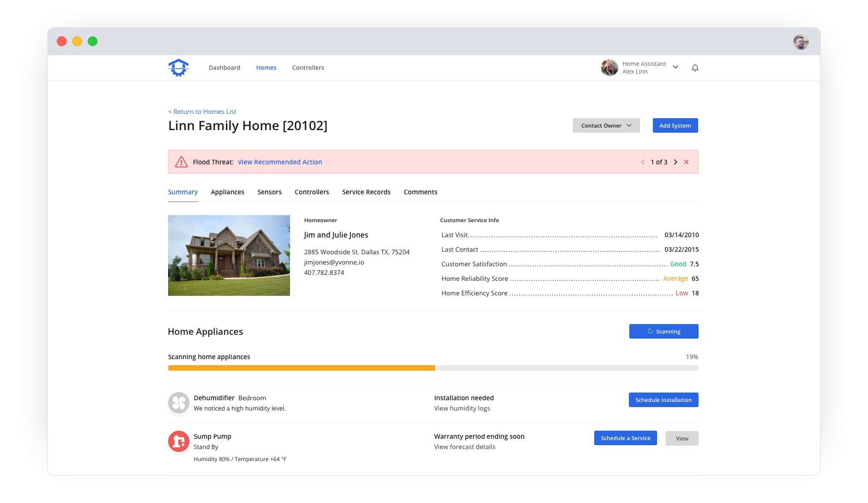The height and width of the screenshot is (503, 868).
Task: Click the View button for Sump Pump
Action: pos(682,438)
